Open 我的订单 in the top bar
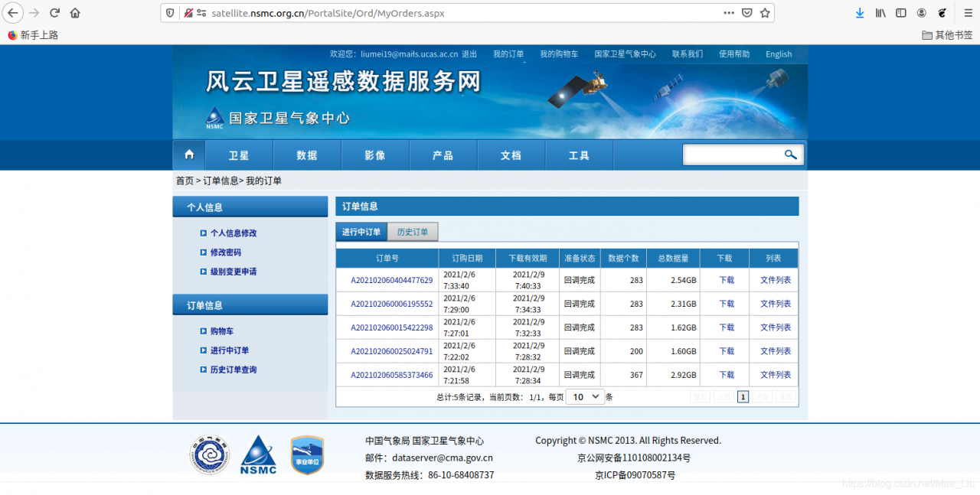The width and height of the screenshot is (980, 495). coord(508,54)
